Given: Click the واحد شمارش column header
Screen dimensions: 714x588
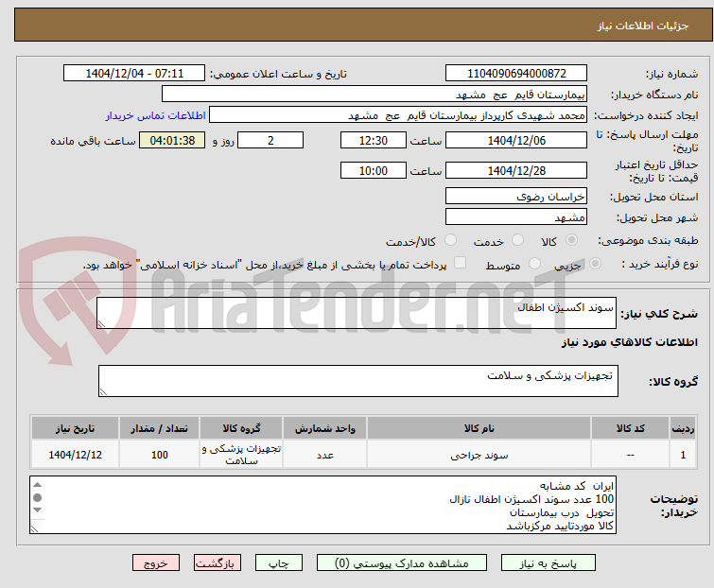Looking at the screenshot, I should pyautogui.click(x=324, y=428).
